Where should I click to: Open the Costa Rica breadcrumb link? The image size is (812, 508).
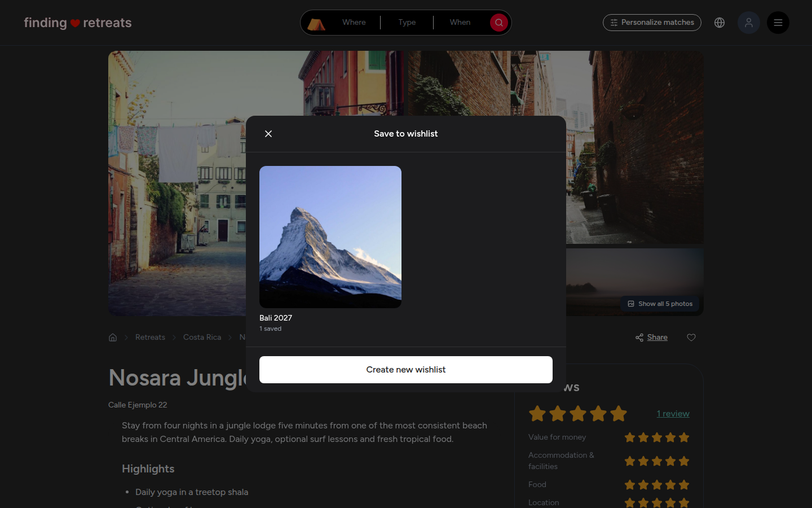[202, 338]
